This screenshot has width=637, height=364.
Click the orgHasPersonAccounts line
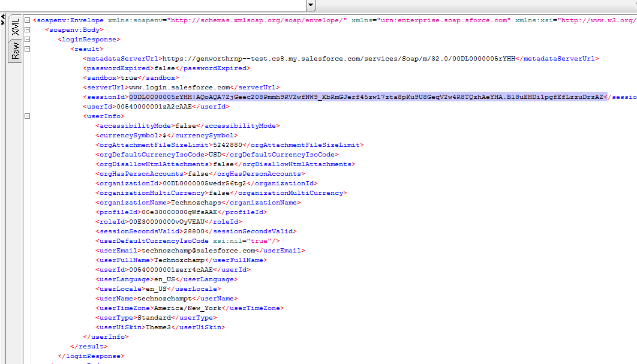coord(200,174)
